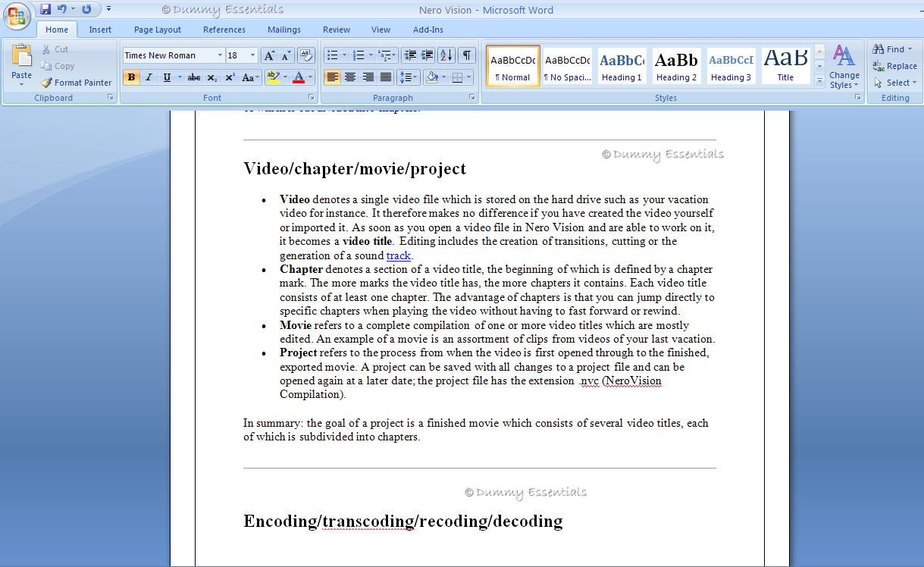The width and height of the screenshot is (924, 567).
Task: Undo the last action
Action: coord(62,9)
